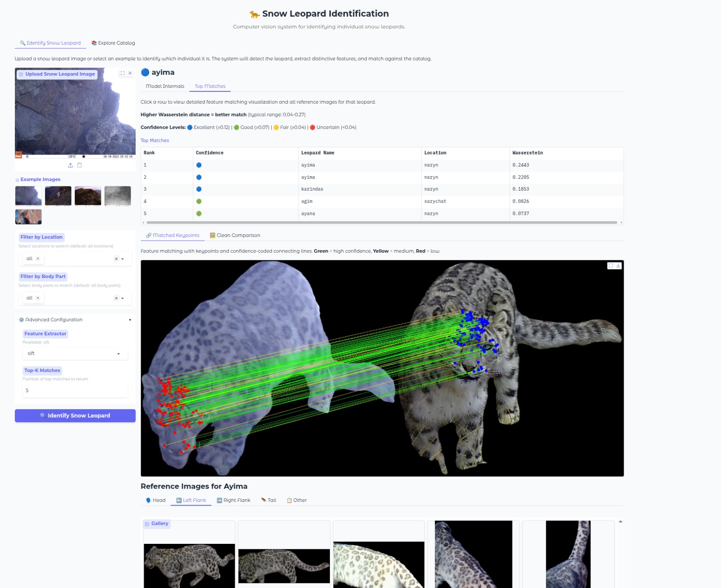Viewport: 721px width, 588px height.
Task: Click upload icon below the leopard image
Action: [x=70, y=165]
